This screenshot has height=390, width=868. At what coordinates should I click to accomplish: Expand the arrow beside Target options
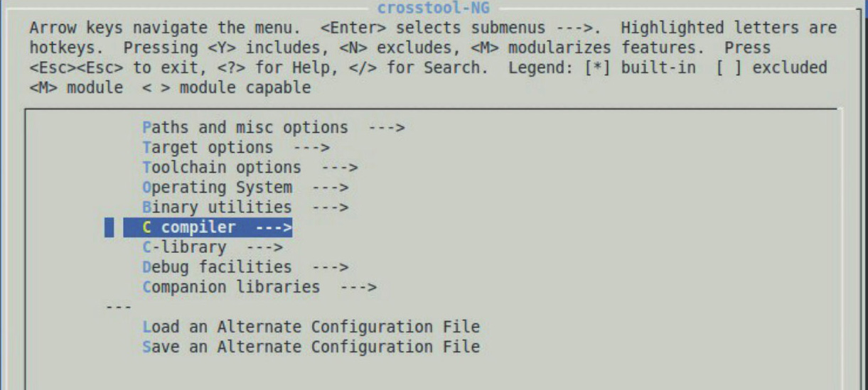click(311, 148)
